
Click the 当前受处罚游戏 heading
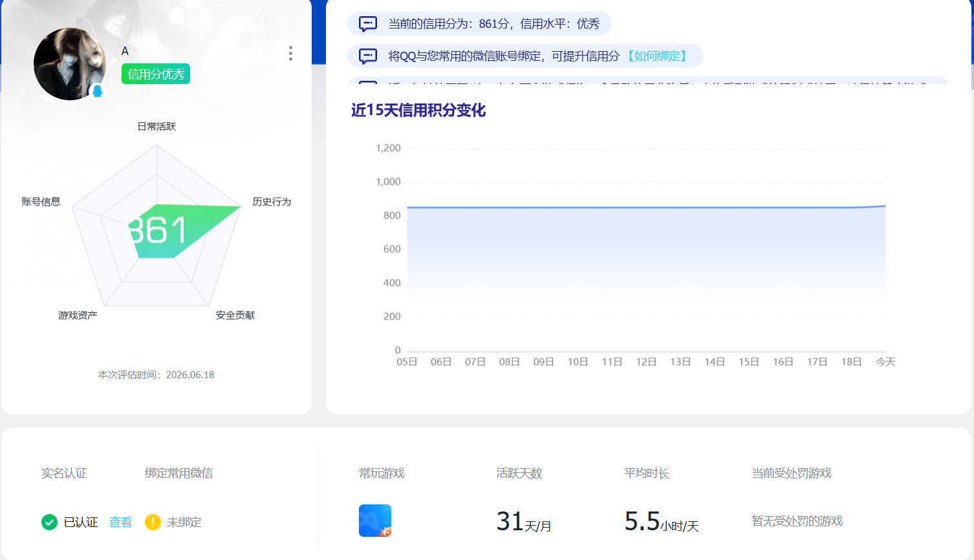(792, 473)
